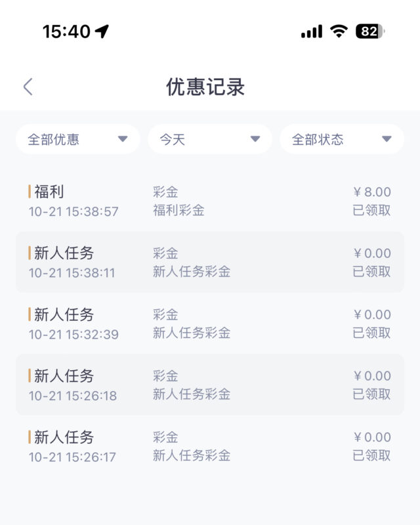
Task: Open the 新人任务 record from 15:32:39
Action: [210, 323]
